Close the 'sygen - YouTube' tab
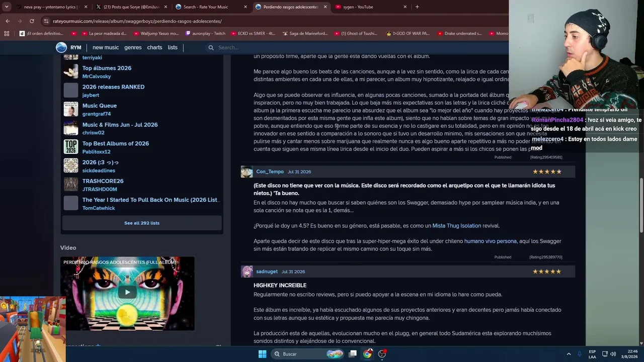The image size is (644, 362). (x=405, y=7)
